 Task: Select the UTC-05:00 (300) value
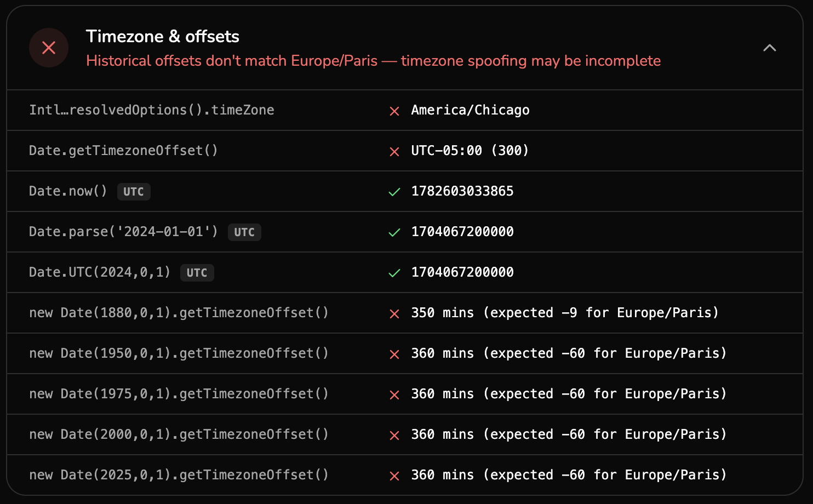(470, 151)
